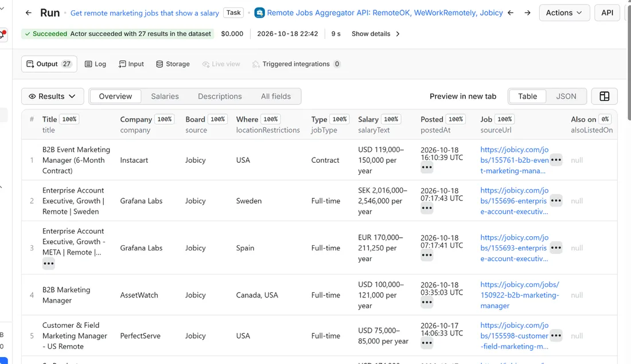Open the Results view dropdown

pyautogui.click(x=52, y=96)
